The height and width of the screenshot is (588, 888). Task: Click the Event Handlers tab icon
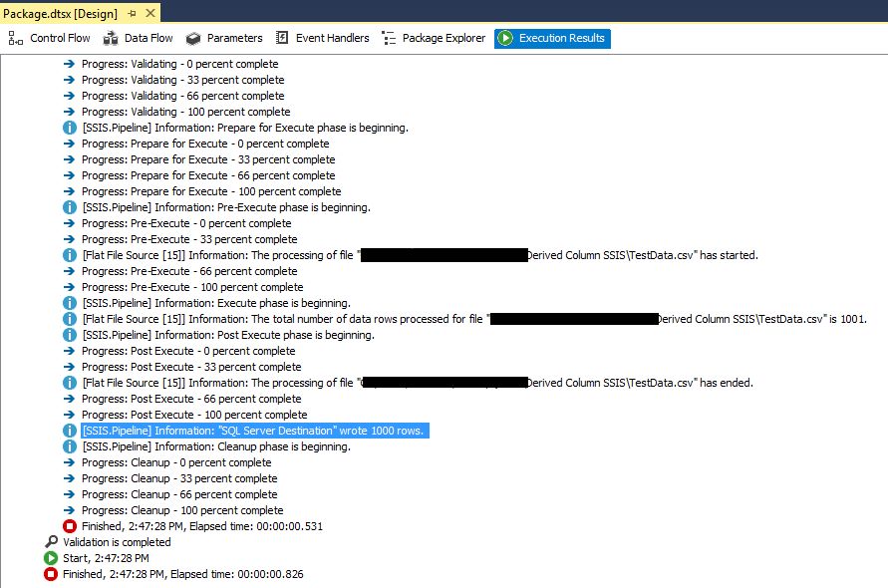click(x=281, y=38)
